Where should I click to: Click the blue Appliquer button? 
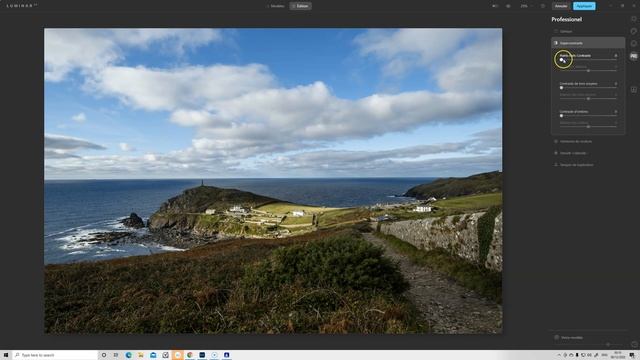click(x=584, y=6)
